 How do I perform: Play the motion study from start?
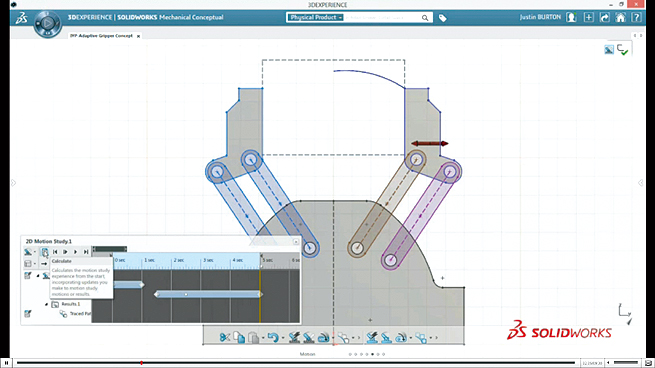click(65, 252)
